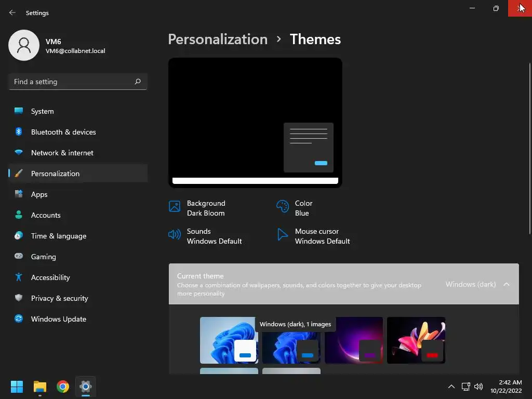Viewport: 532px width, 399px height.
Task: Click the volume speaker tray icon
Action: [478, 387]
